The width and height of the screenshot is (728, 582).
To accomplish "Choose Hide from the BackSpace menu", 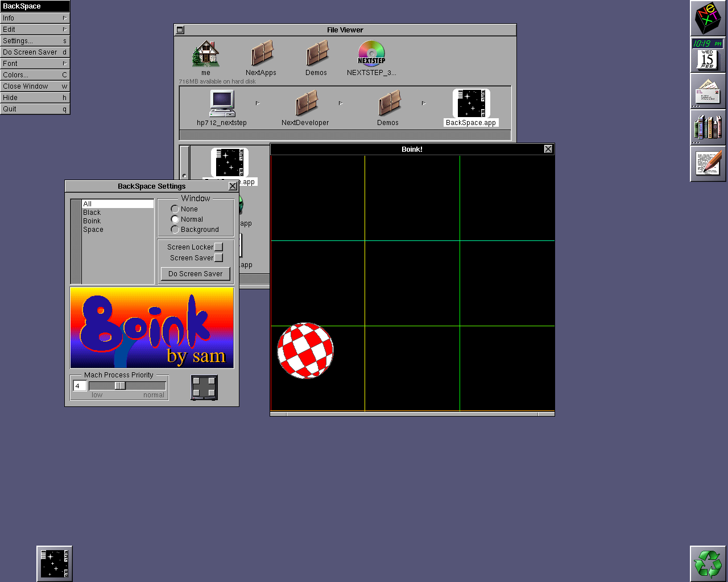I will 35,98.
